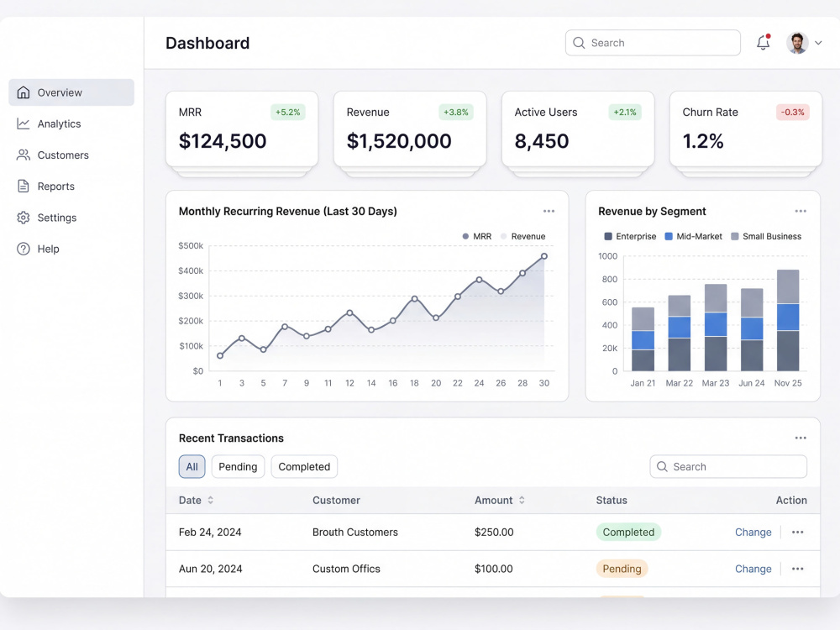Click the Active Users +2.1% badge
Viewport: 840px width, 630px height.
coord(625,112)
